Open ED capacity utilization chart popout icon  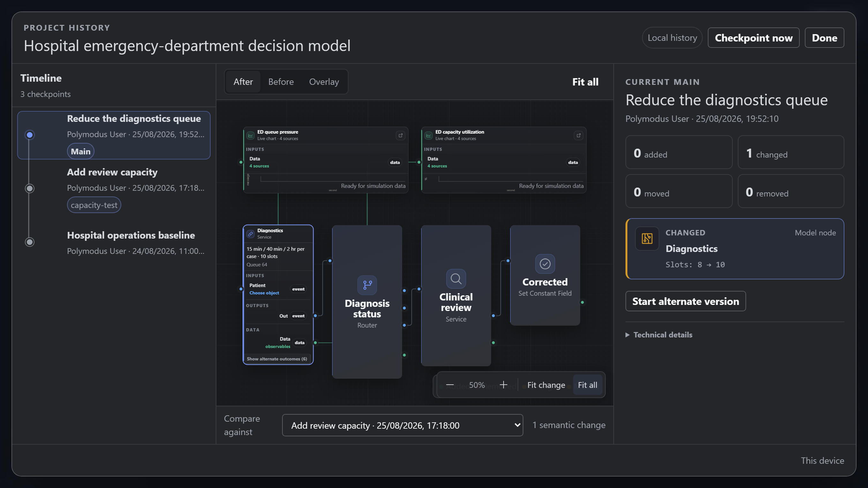pyautogui.click(x=579, y=135)
